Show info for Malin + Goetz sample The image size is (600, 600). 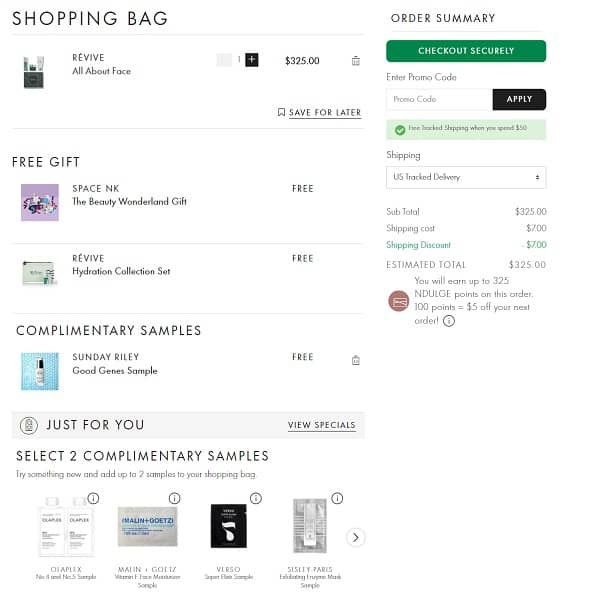click(174, 498)
